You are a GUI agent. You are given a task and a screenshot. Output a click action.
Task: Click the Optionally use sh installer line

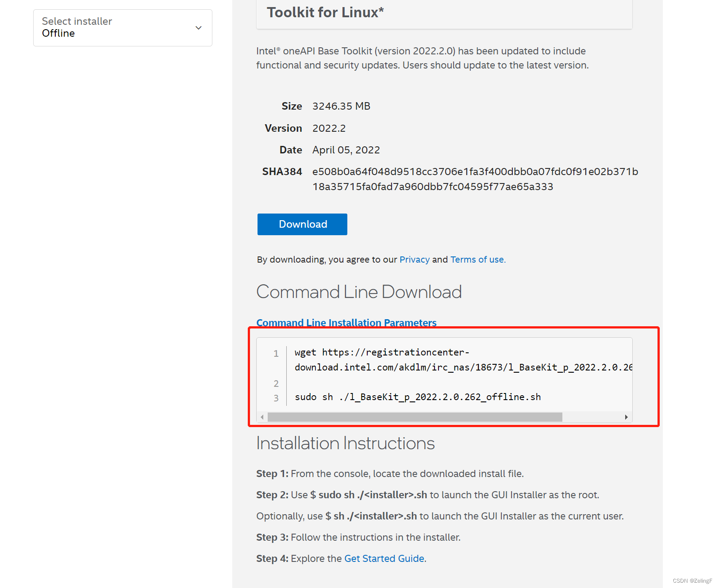click(440, 516)
